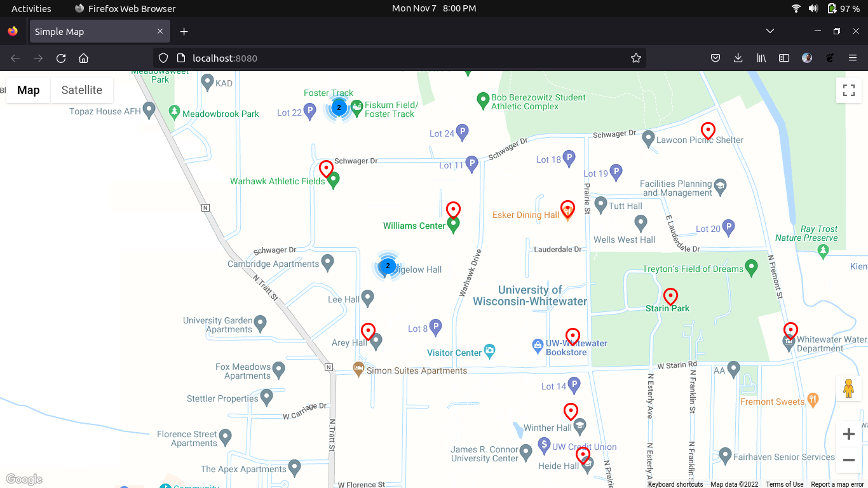868x488 pixels.
Task: Go to the Firefox home page
Action: tap(83, 58)
